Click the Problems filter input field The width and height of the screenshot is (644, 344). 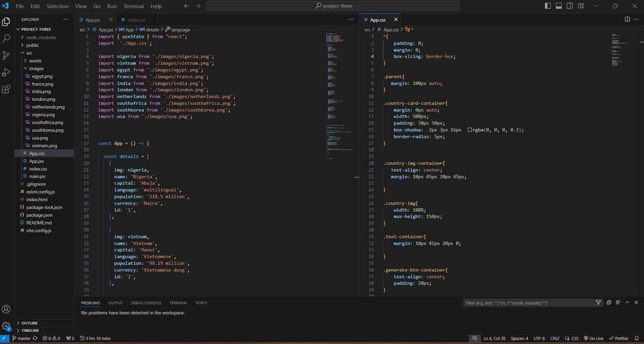point(528,303)
